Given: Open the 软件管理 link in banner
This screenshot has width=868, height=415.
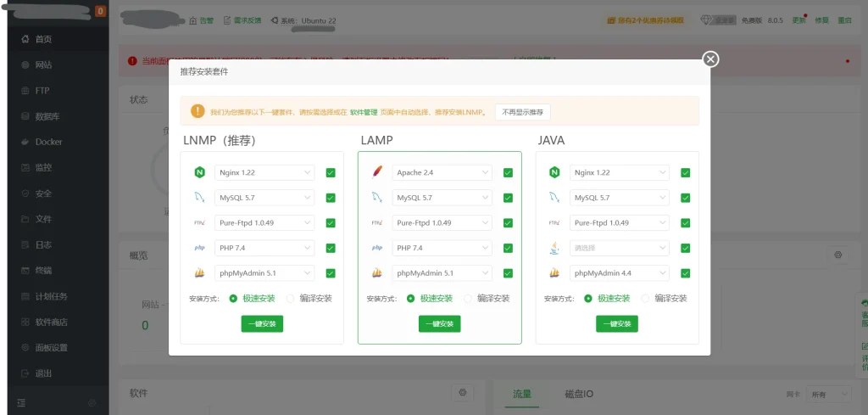Looking at the screenshot, I should (x=364, y=112).
